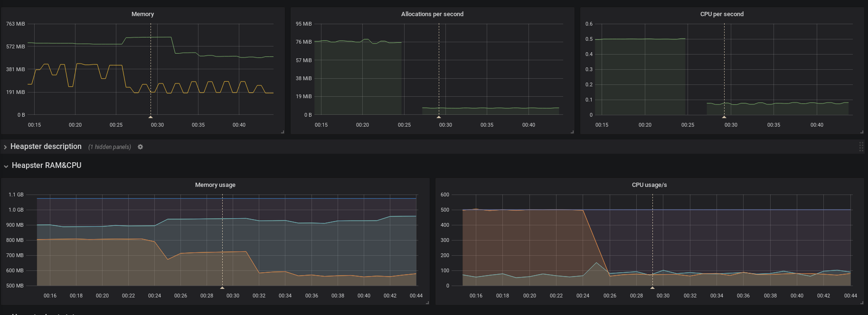
Task: Click the Heapster description row title
Action: coord(46,147)
